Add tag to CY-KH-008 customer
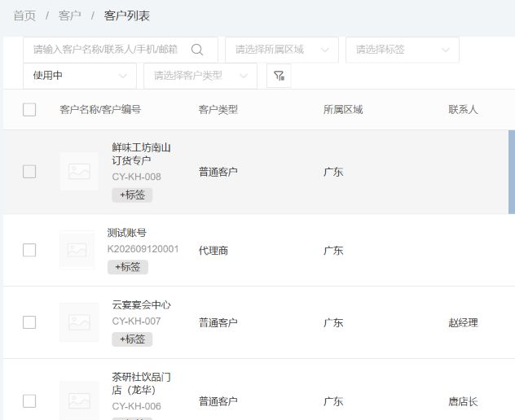This screenshot has width=515, height=420. [132, 195]
